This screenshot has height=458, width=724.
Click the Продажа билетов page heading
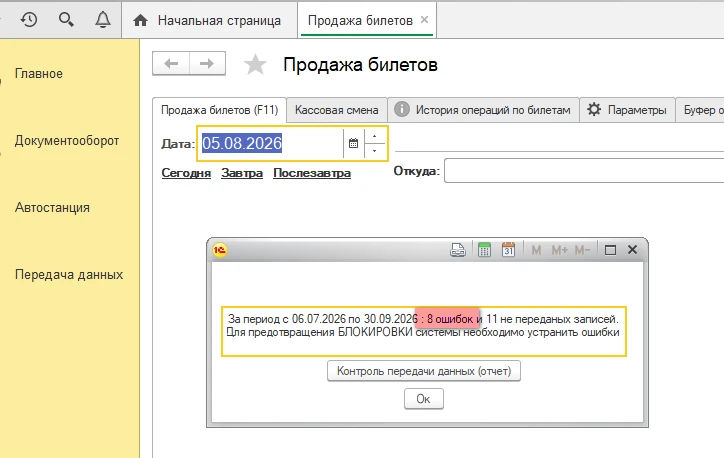point(360,65)
